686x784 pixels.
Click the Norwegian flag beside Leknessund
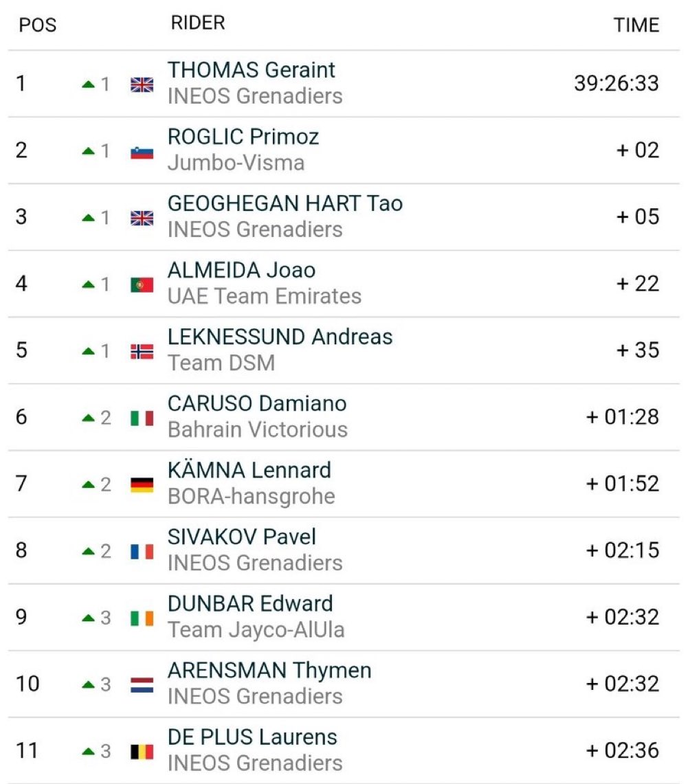tap(142, 351)
